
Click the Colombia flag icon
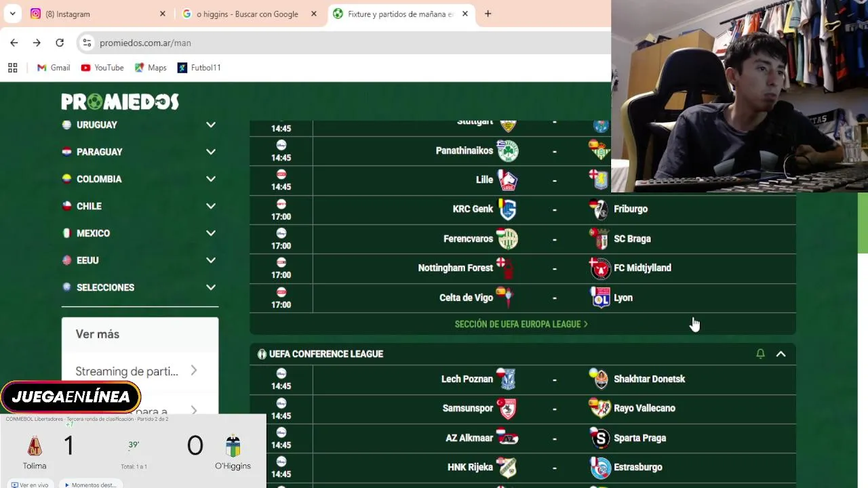tap(66, 179)
